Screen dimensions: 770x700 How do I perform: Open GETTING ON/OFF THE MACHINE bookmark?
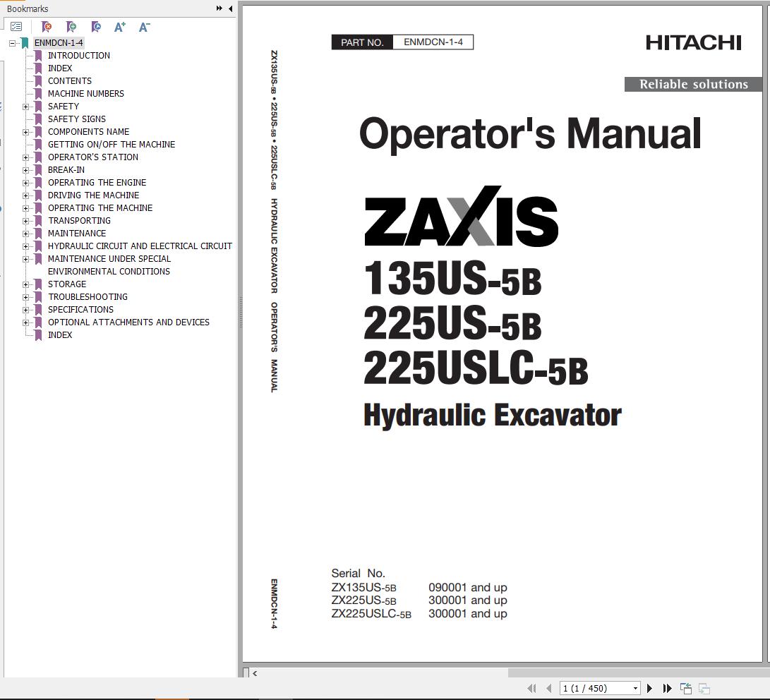[x=111, y=145]
